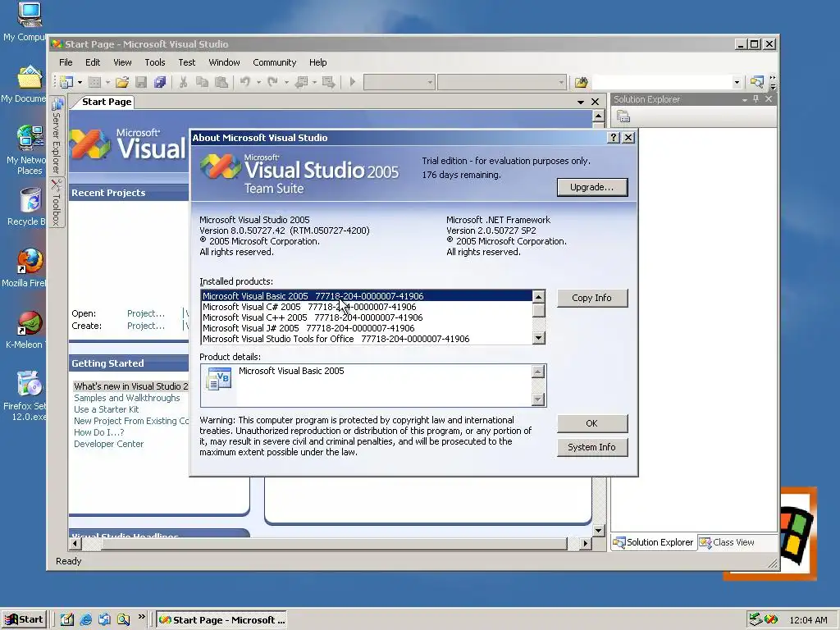840x630 pixels.
Task: Click the Copy Info button
Action: pyautogui.click(x=592, y=298)
